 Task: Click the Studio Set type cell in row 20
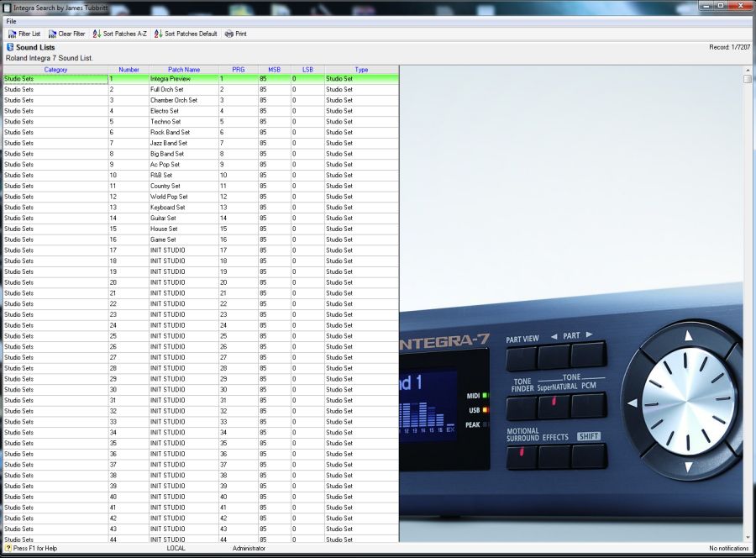coord(361,282)
